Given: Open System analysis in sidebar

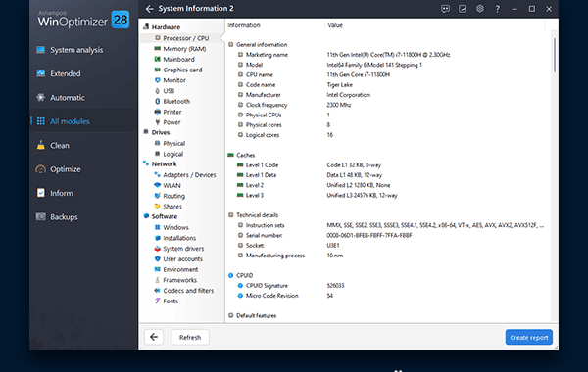Looking at the screenshot, I should (x=76, y=50).
